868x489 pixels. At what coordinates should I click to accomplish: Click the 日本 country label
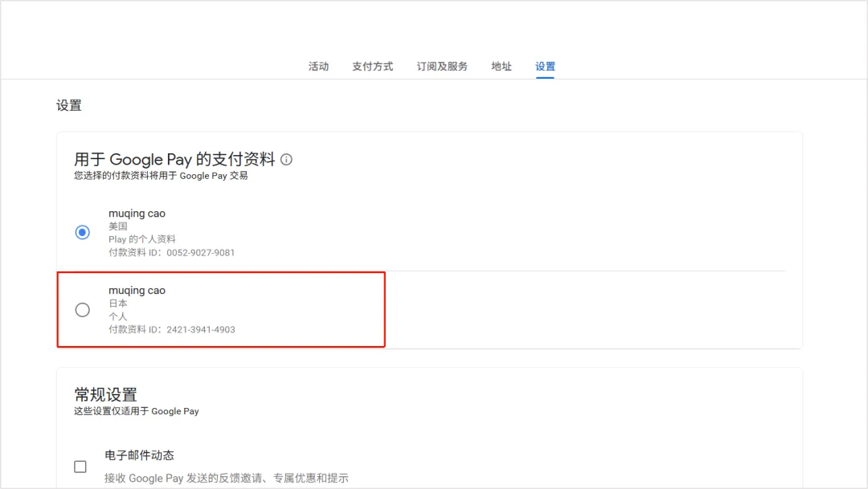(x=118, y=304)
